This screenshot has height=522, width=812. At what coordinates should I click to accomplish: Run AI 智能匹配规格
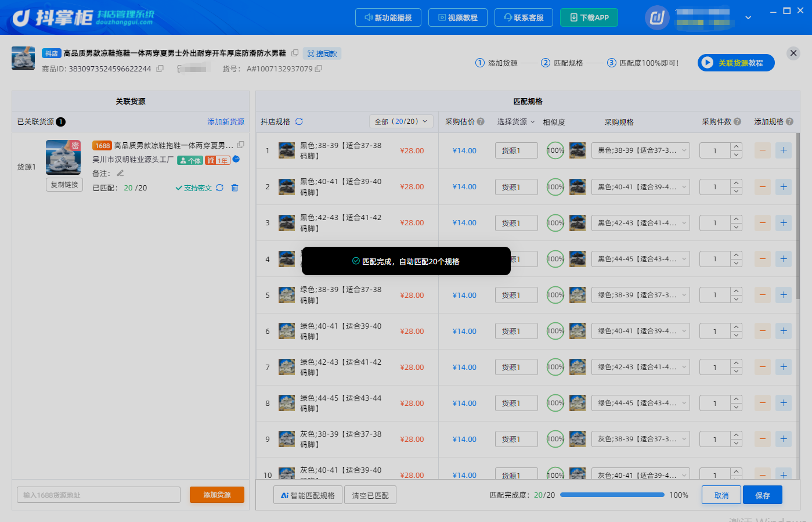(x=308, y=495)
